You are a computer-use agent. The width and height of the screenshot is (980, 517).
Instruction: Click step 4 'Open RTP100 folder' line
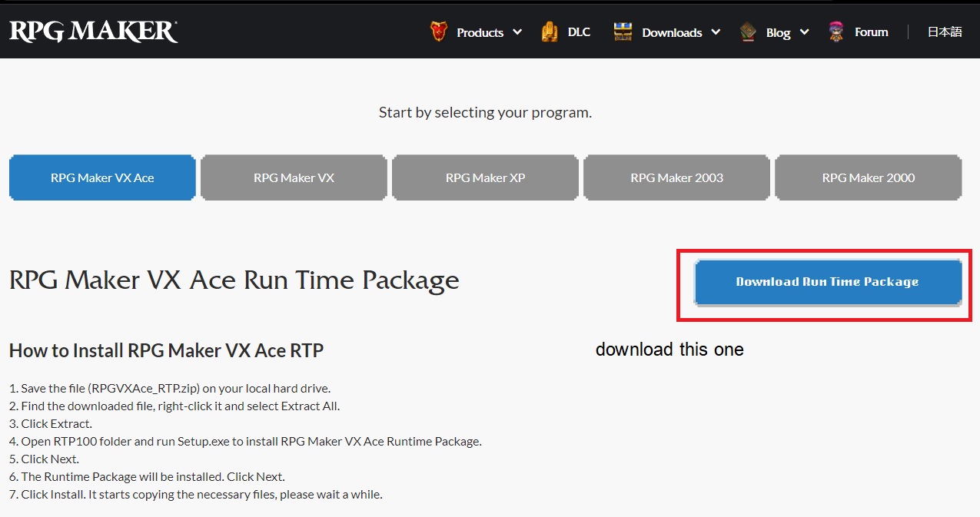tap(245, 441)
